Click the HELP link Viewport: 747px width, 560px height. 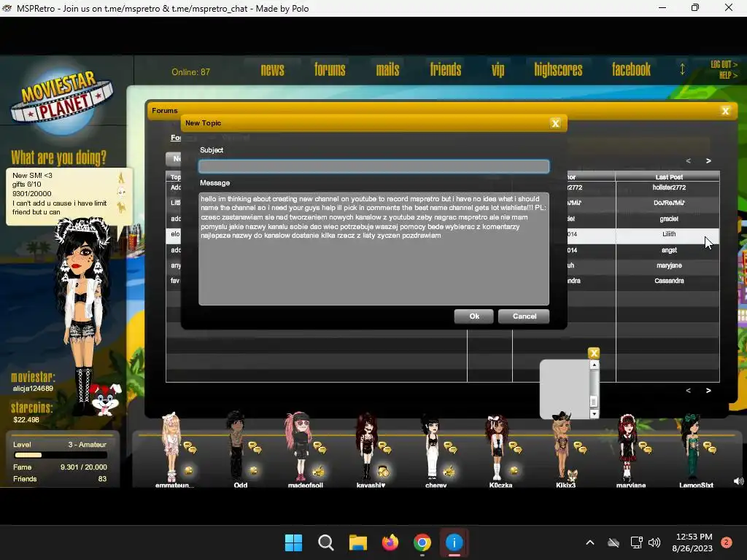pyautogui.click(x=728, y=75)
